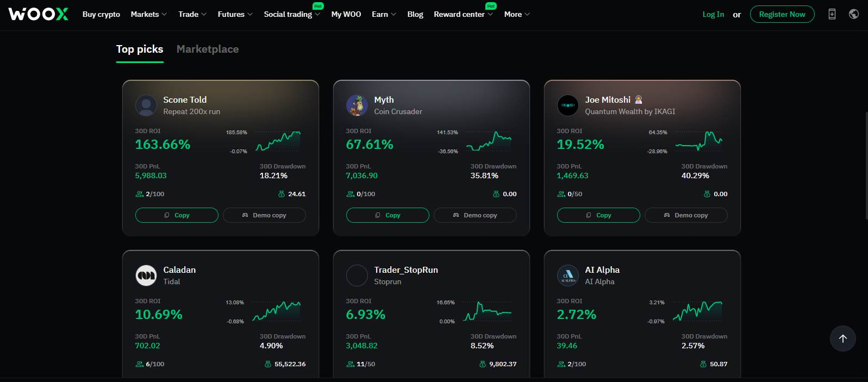868x382 pixels.
Task: Copy the Joe Mitoshi trader
Action: click(x=598, y=215)
